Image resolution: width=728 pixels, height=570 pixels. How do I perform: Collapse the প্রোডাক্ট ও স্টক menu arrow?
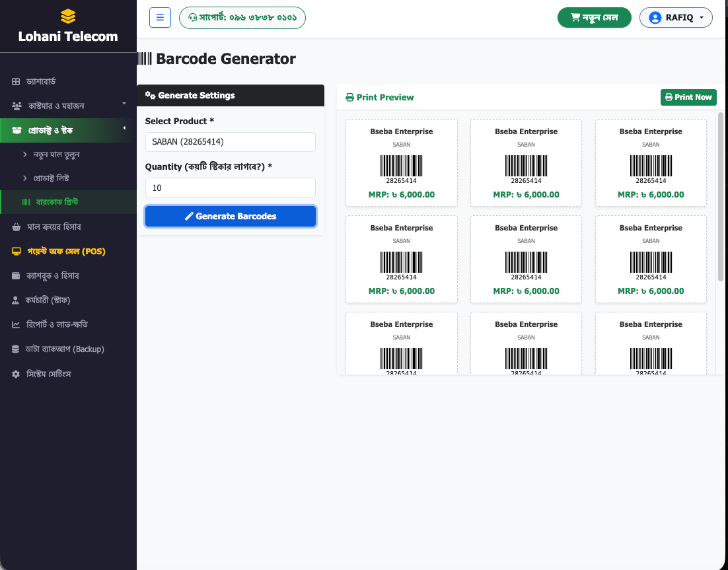(124, 128)
